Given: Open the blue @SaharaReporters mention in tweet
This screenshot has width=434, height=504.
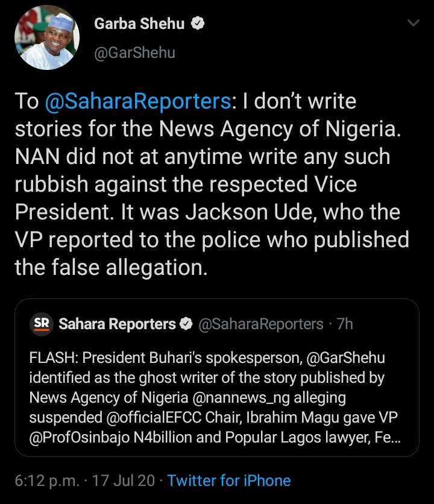Looking at the screenshot, I should tap(137, 101).
